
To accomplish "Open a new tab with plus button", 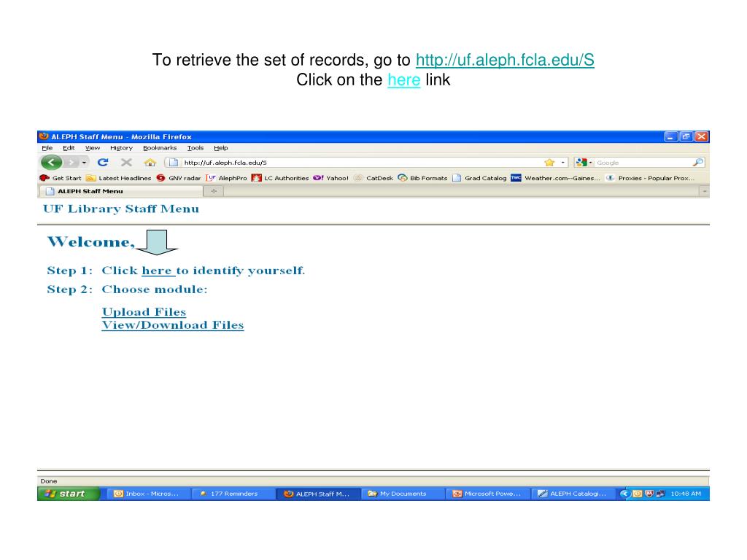I will click(214, 192).
